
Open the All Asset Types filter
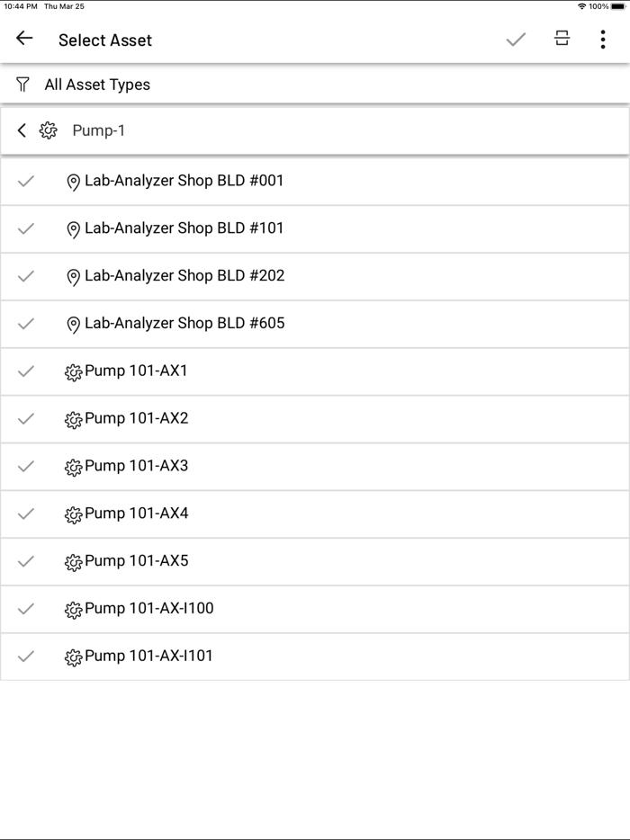coord(97,85)
